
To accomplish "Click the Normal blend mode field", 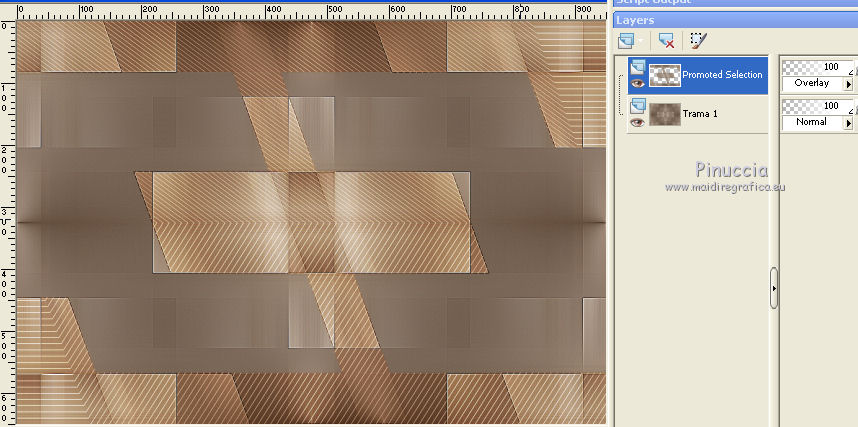I will (813, 123).
